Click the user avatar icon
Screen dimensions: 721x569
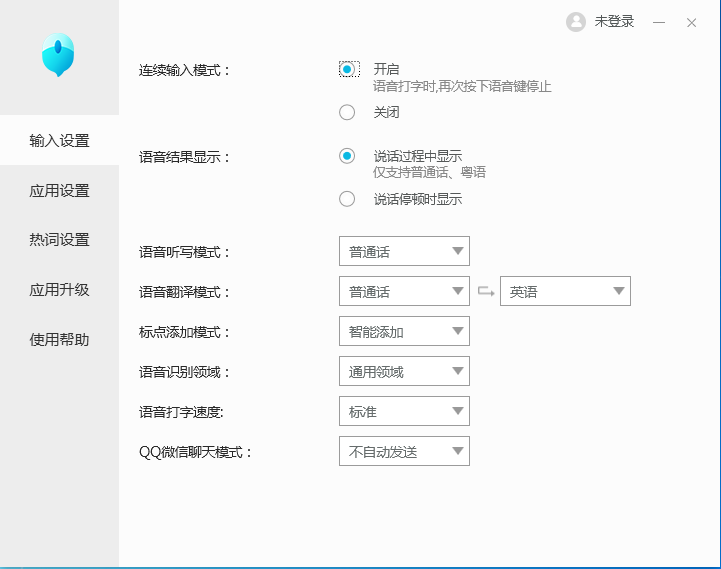click(576, 22)
